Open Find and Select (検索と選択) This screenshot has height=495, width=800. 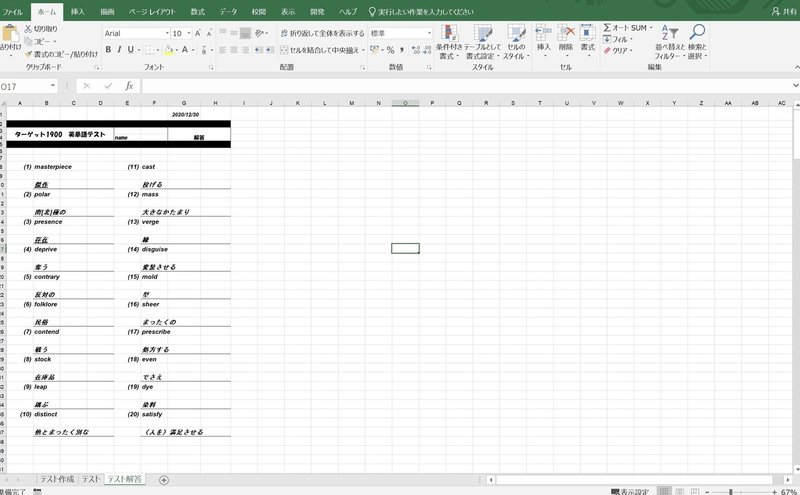[697, 42]
